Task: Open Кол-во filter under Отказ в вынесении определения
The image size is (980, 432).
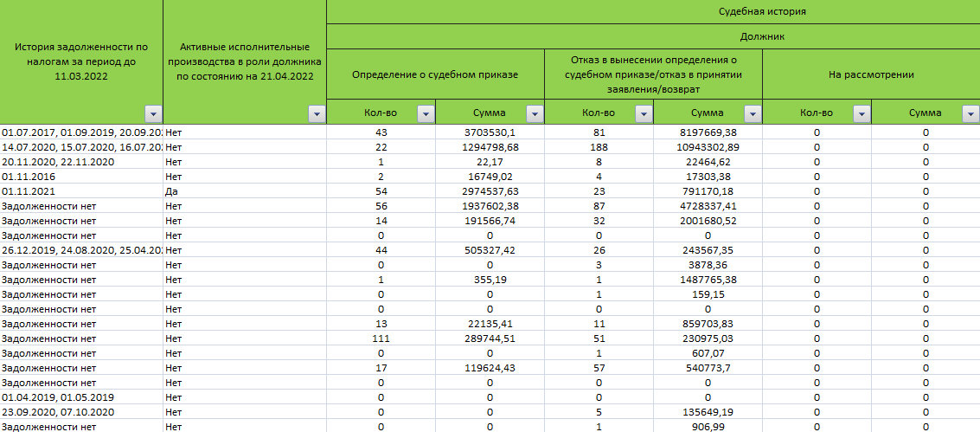Action: click(x=644, y=113)
